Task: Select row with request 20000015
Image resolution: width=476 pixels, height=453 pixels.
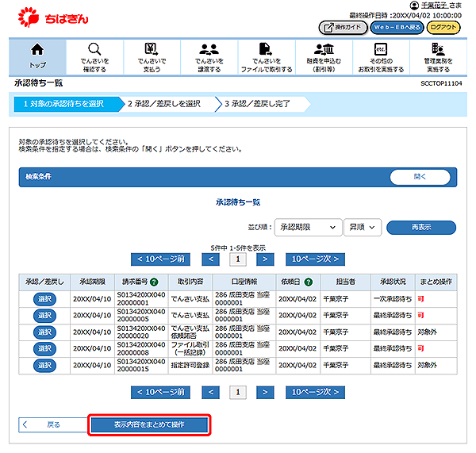Action: [44, 365]
